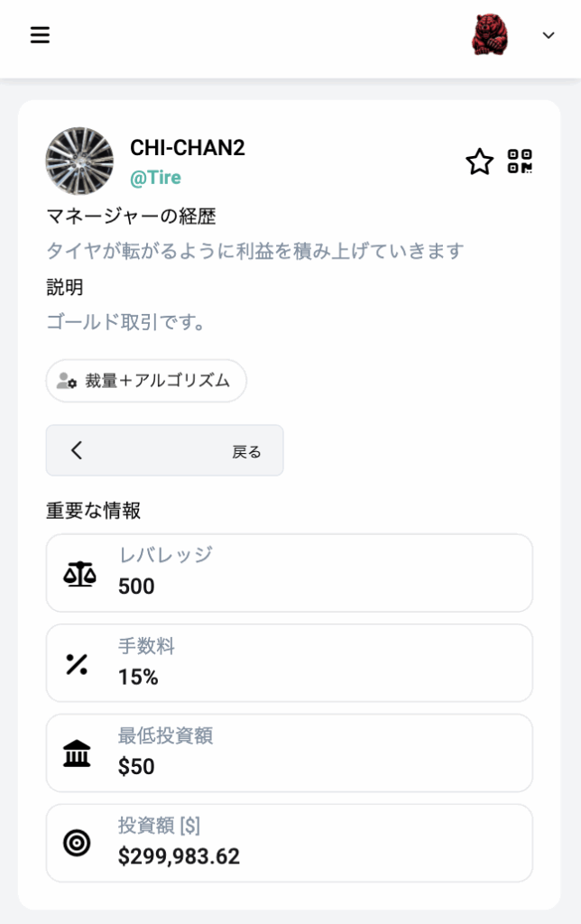Select the 投資額 $299,983.62 info card
This screenshot has width=581, height=924.
(289, 843)
